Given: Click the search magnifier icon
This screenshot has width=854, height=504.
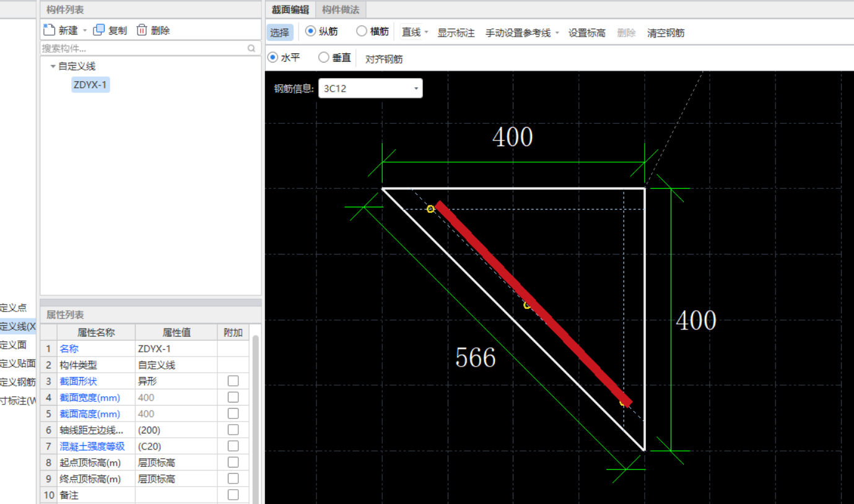Looking at the screenshot, I should click(x=251, y=48).
